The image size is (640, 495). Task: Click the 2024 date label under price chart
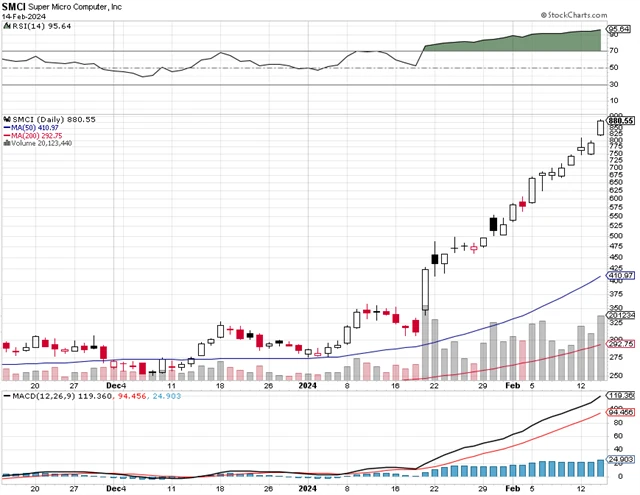click(x=307, y=386)
